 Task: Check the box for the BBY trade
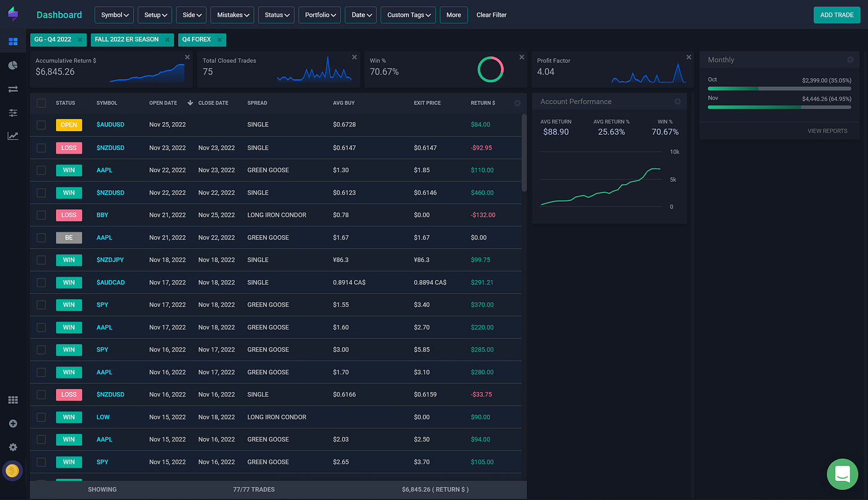(x=41, y=215)
